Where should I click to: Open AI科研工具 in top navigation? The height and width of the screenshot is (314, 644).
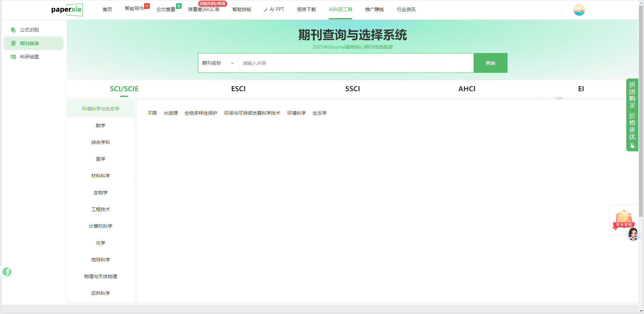click(x=340, y=9)
